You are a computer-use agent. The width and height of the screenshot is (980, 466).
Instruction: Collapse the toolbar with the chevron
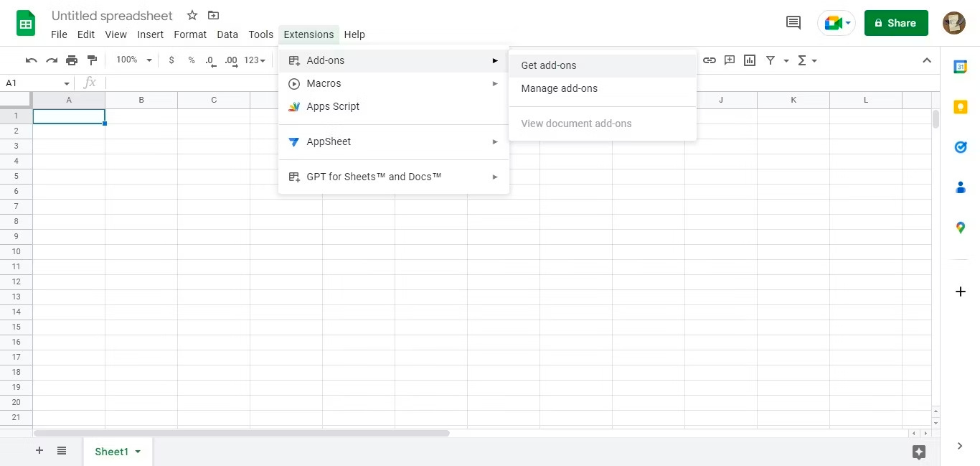[927, 60]
